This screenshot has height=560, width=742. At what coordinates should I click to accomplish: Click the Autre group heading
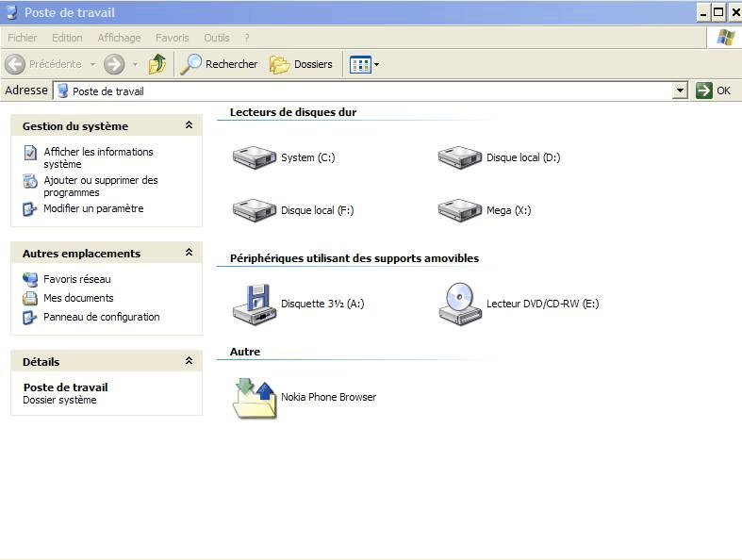[x=245, y=352]
